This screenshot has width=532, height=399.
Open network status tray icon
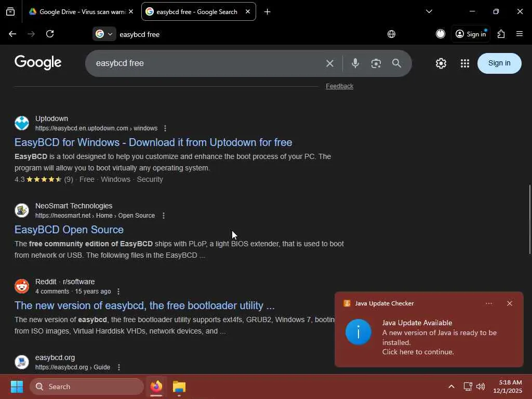coord(468,387)
